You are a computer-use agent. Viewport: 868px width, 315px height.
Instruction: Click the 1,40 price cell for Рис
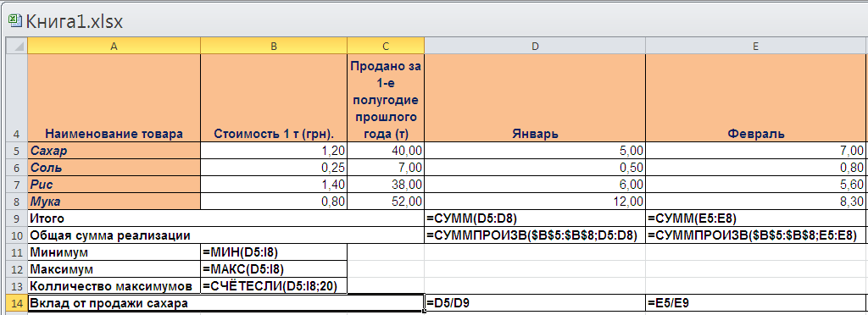coord(274,185)
